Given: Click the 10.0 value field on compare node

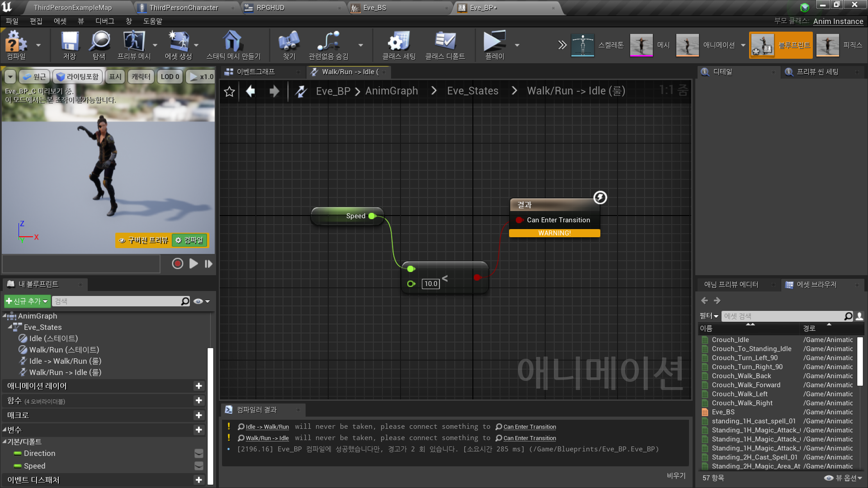Looking at the screenshot, I should pyautogui.click(x=431, y=284).
